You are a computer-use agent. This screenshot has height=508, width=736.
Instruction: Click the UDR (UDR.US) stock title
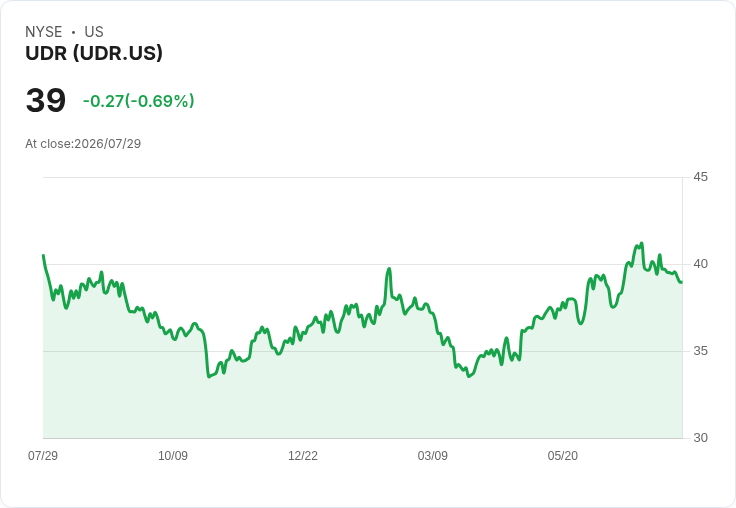94,53
